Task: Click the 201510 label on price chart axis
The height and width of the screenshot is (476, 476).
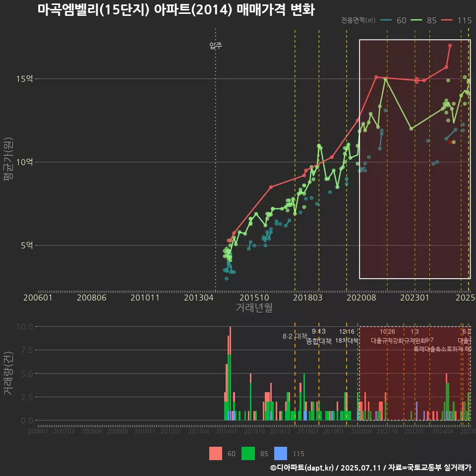Action: (254, 297)
